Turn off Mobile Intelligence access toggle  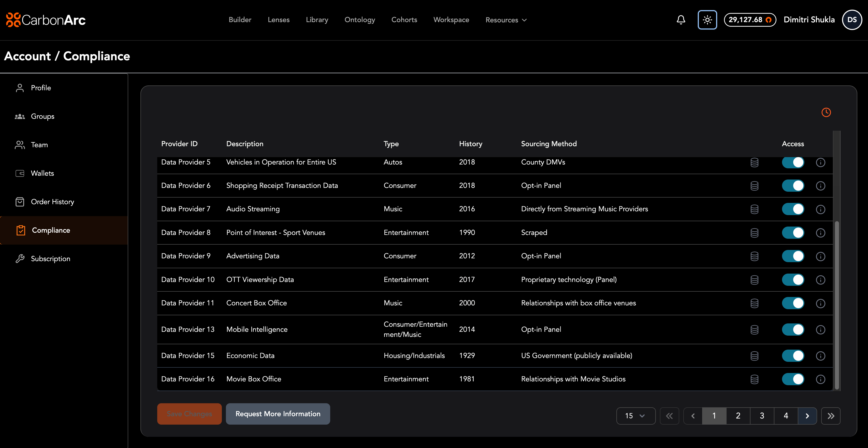click(x=792, y=330)
